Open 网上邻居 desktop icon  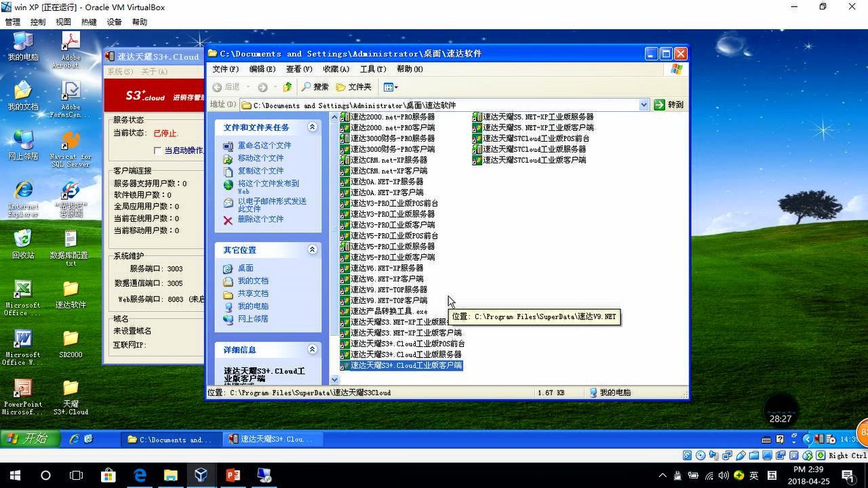pyautogui.click(x=23, y=145)
